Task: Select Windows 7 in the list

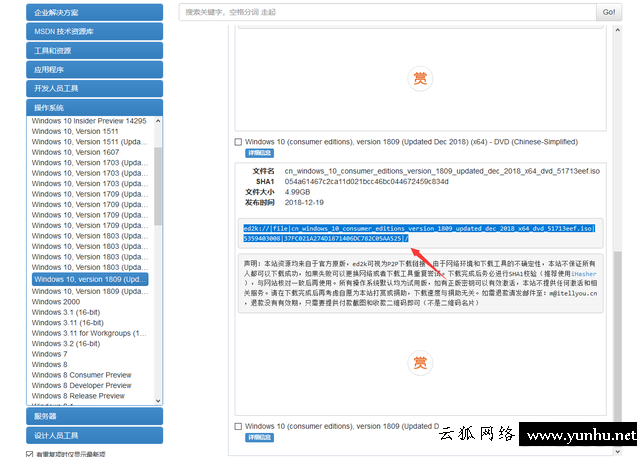Action: pyautogui.click(x=49, y=354)
